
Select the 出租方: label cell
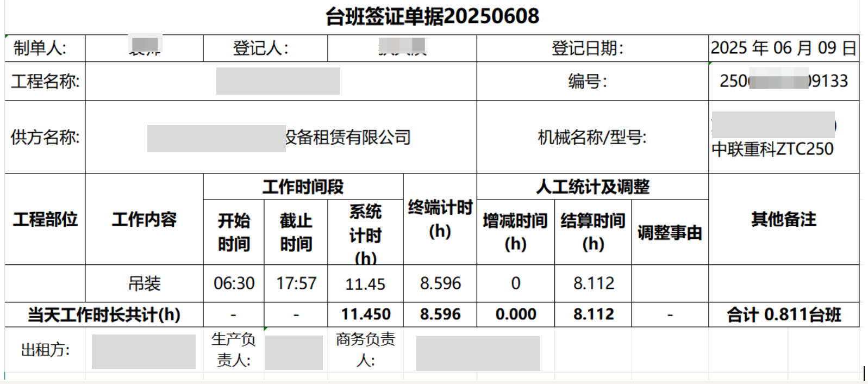click(45, 350)
